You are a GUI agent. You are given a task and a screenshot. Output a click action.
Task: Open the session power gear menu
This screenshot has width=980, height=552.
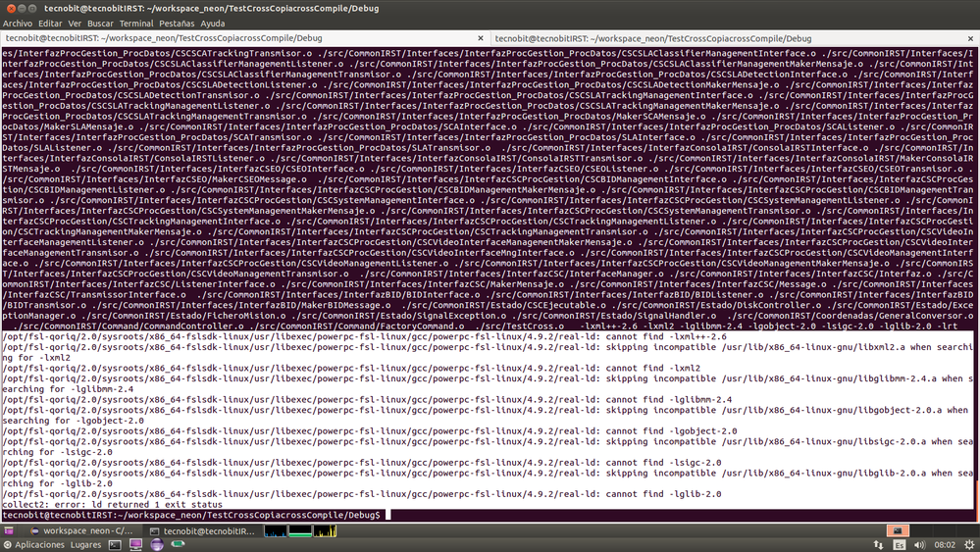pos(969,544)
